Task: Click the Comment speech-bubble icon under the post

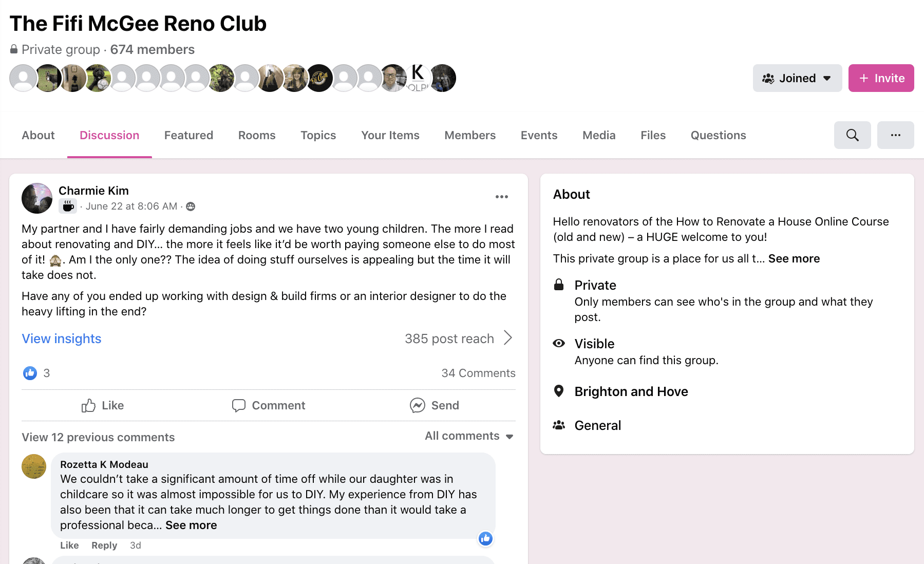Action: [x=239, y=405]
